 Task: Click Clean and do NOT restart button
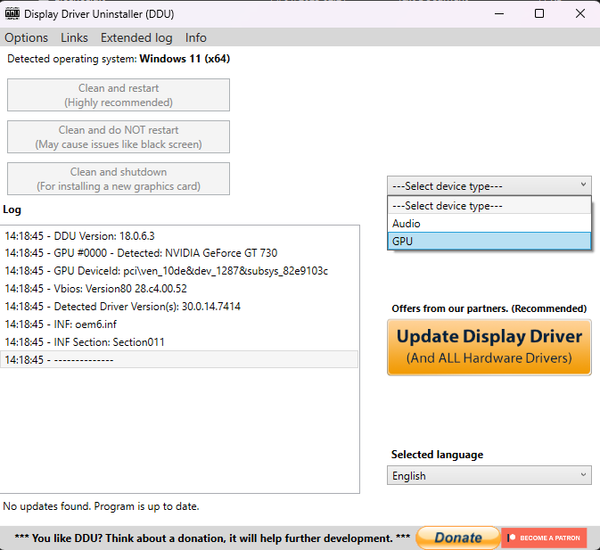point(118,137)
